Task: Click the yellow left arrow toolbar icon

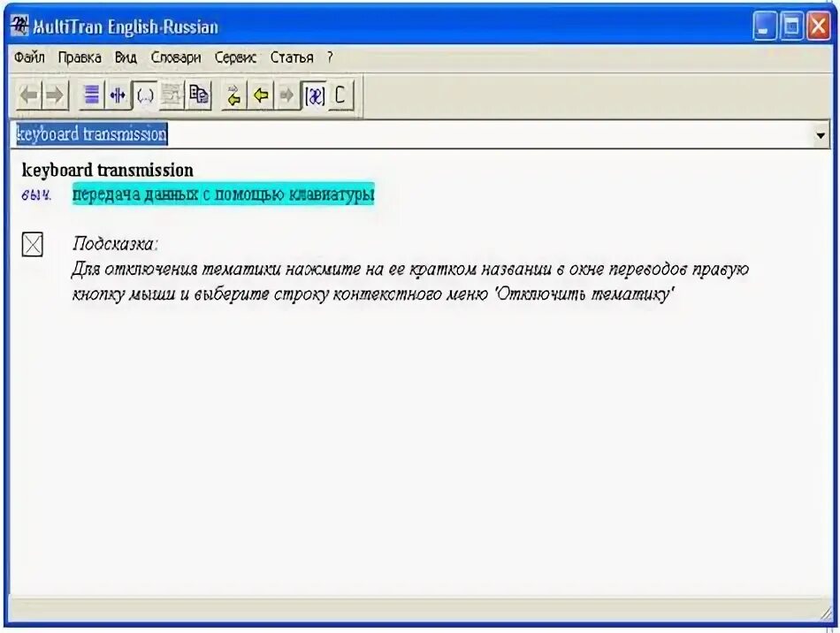Action: coord(261,95)
